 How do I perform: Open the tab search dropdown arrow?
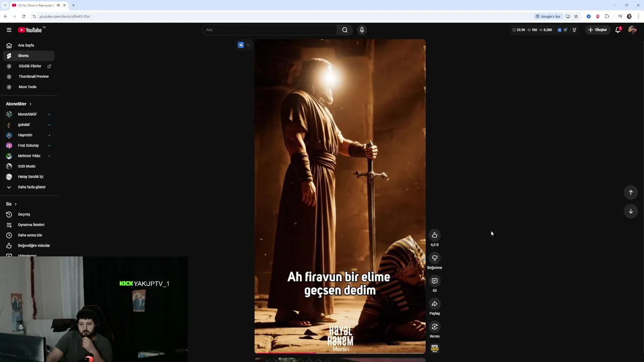[x=5, y=5]
